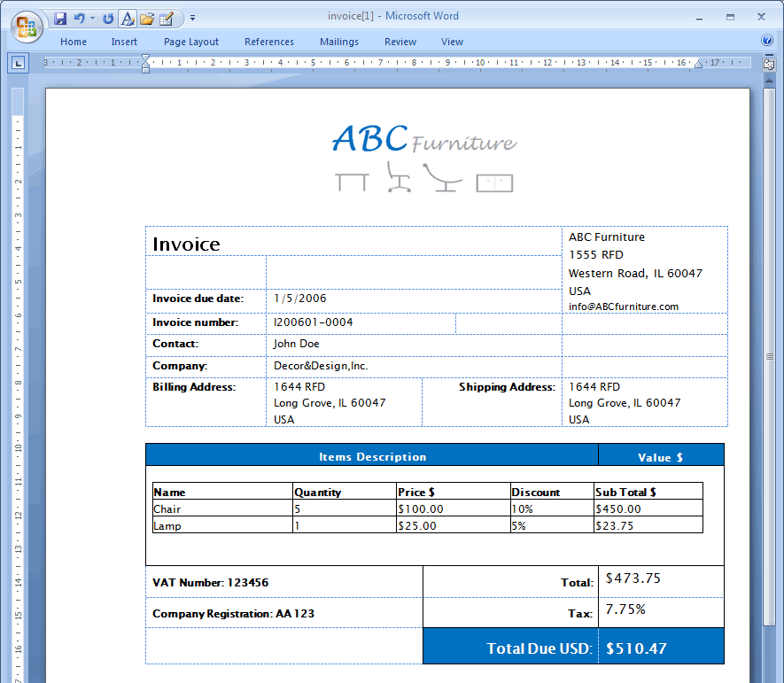Switch to the References tab

[269, 42]
